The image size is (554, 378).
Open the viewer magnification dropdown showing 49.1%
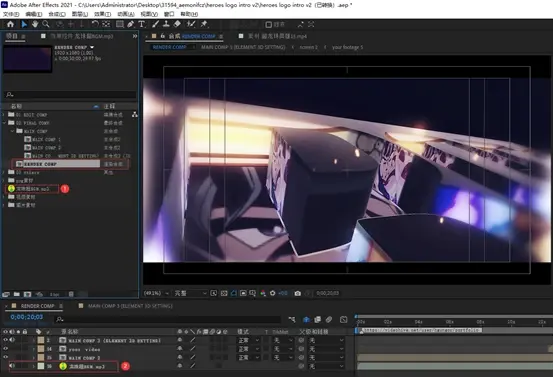[156, 293]
